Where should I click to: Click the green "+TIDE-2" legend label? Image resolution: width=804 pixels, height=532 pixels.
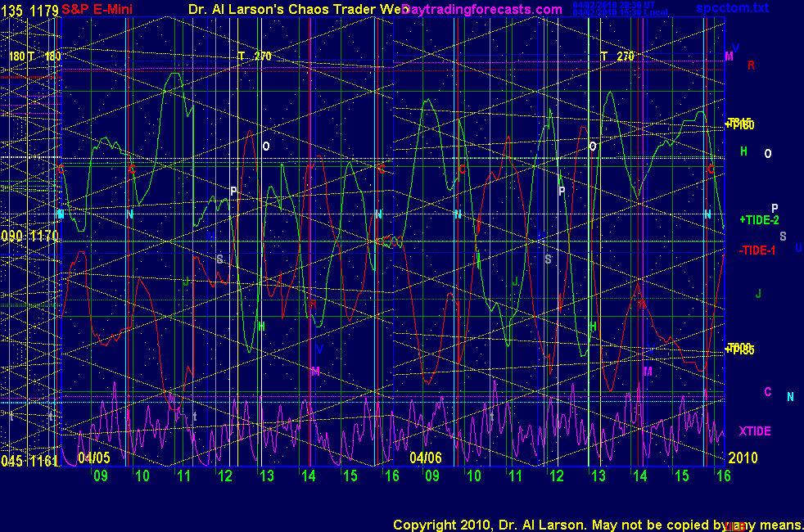[759, 220]
